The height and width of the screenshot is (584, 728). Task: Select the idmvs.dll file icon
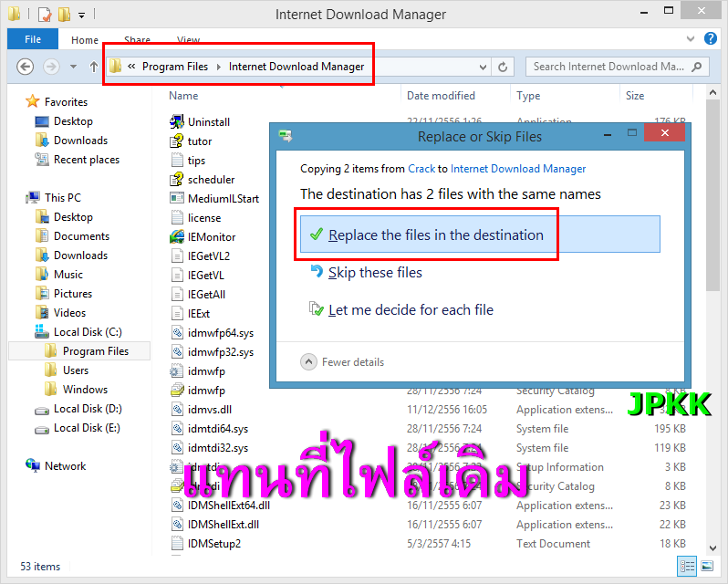177,409
